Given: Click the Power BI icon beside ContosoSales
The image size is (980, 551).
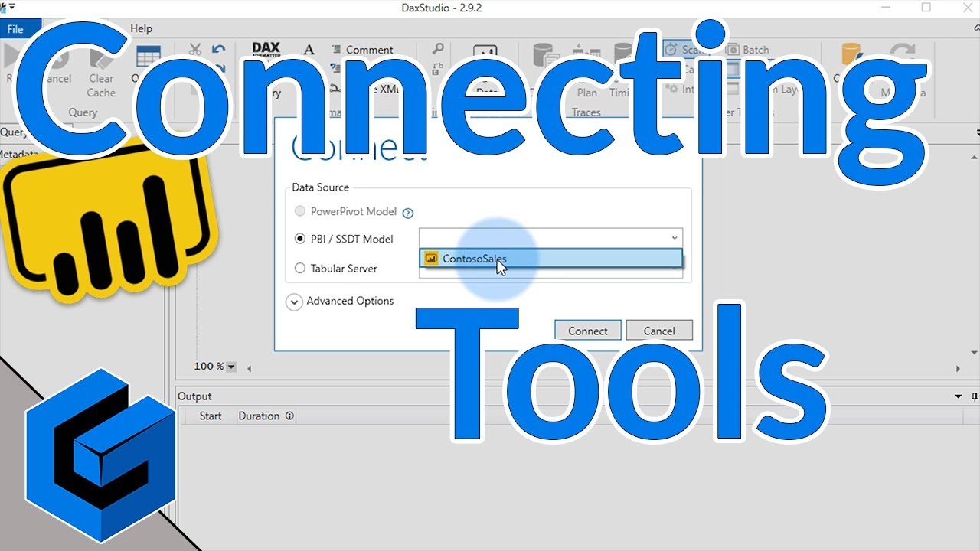Looking at the screenshot, I should [x=431, y=259].
